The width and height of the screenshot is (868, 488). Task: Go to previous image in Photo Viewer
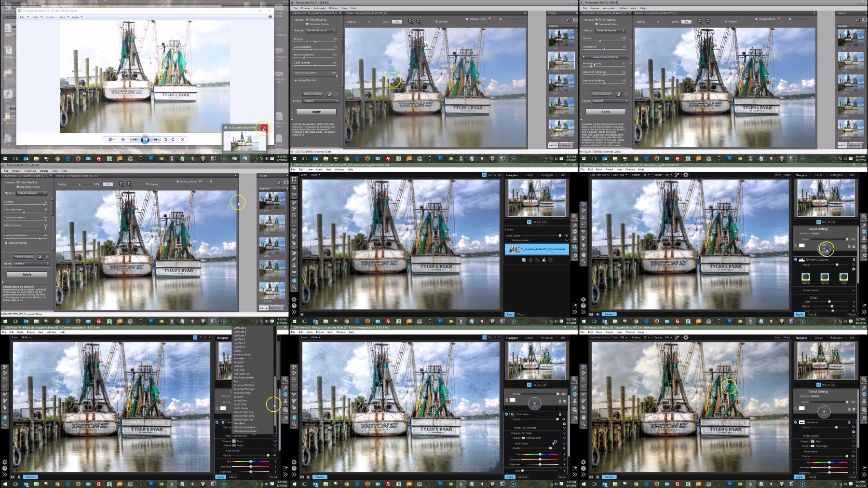tap(135, 139)
